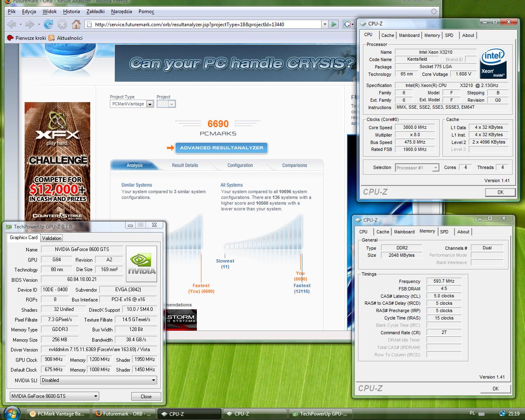
Task: Click the network tray icon near clock
Action: tap(502, 413)
